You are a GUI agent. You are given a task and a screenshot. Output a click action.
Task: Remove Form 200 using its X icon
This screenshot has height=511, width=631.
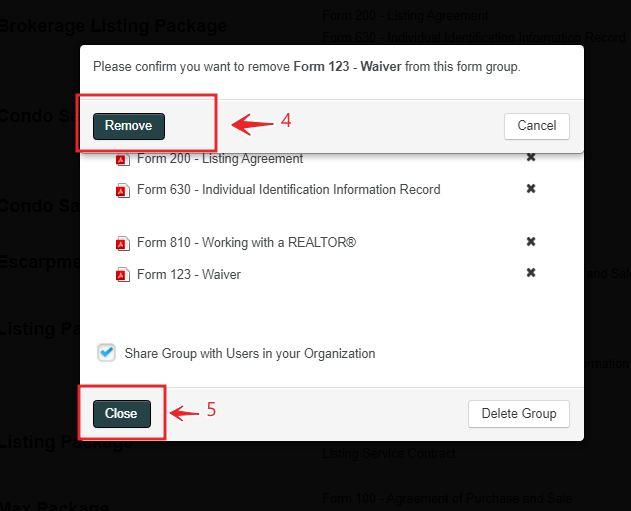tap(531, 158)
